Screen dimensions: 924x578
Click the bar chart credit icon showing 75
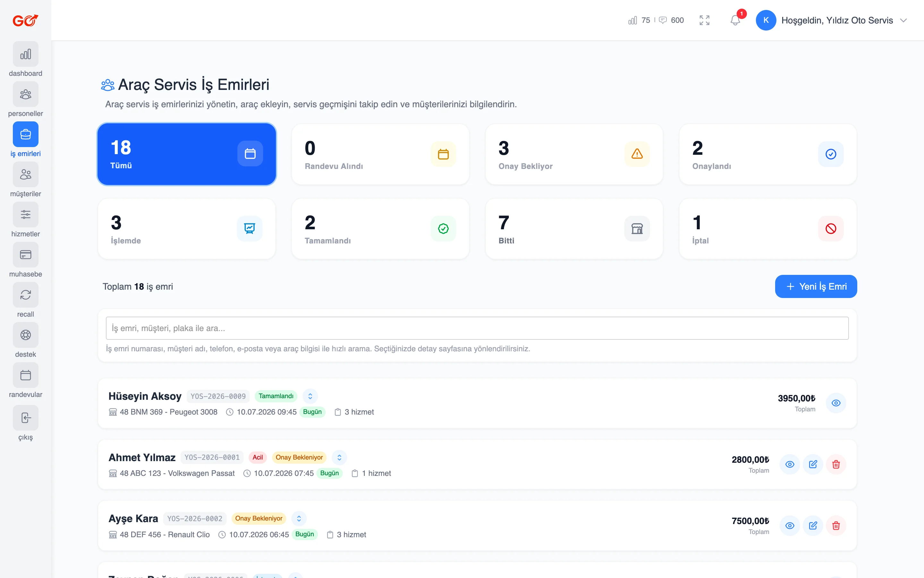(x=633, y=20)
